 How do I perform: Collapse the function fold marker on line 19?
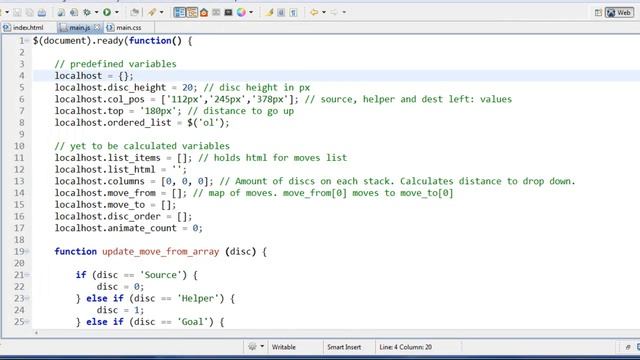27,251
